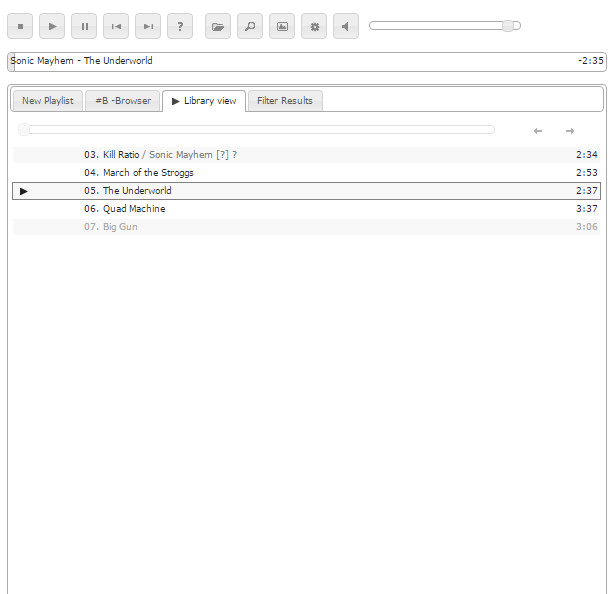Click the Sonic Mayhem track progress bar
615x594 pixels.
[x=307, y=62]
